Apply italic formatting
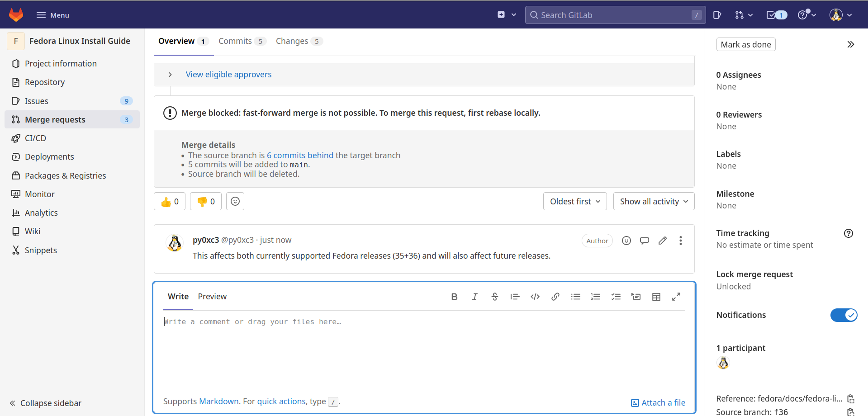This screenshot has width=868, height=416. pos(474,297)
